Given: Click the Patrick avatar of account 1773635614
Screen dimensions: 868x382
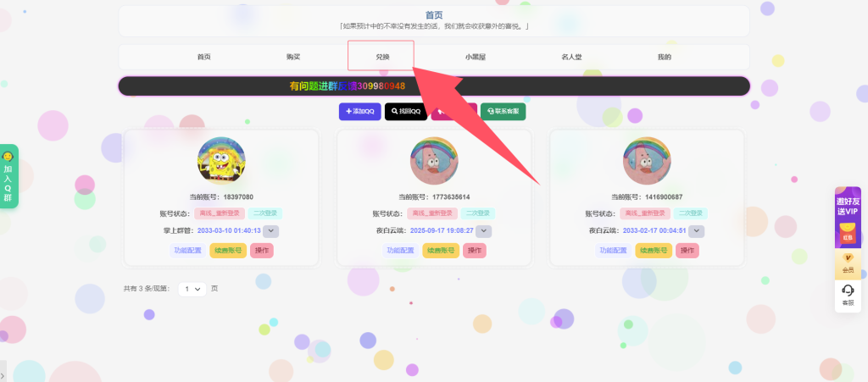Looking at the screenshot, I should click(434, 161).
